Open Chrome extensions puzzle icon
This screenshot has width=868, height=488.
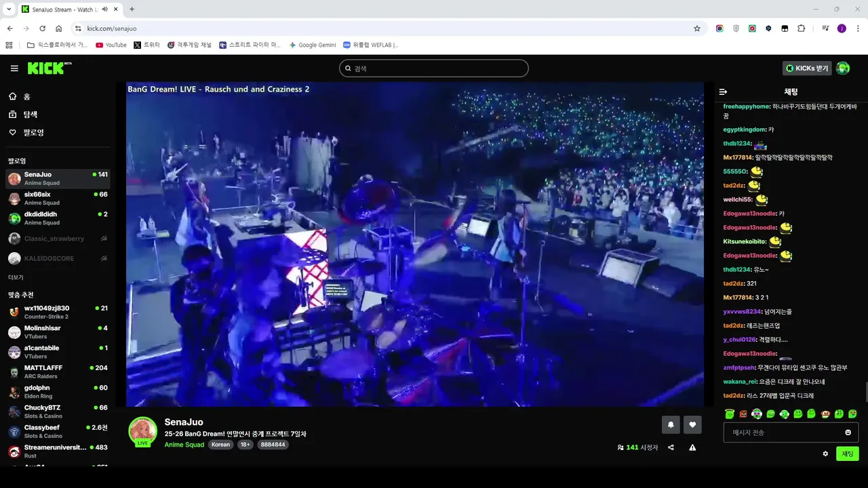click(802, 28)
